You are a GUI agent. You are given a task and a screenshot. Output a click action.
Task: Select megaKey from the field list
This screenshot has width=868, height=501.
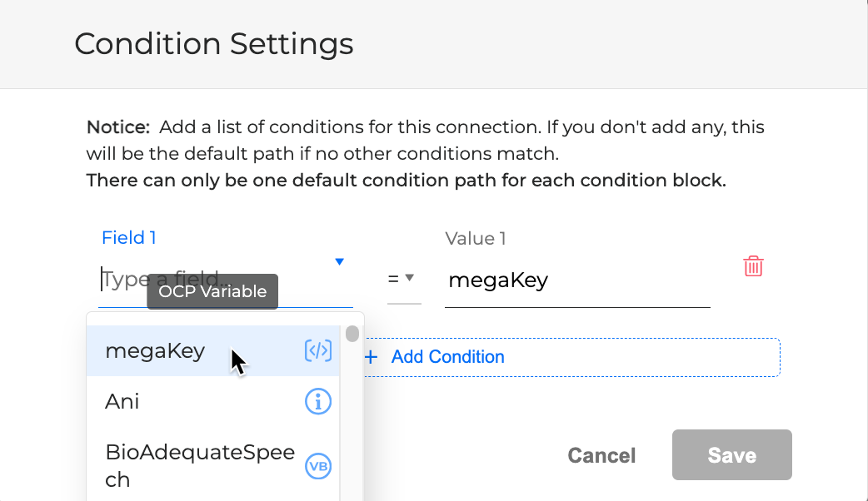[x=156, y=351]
